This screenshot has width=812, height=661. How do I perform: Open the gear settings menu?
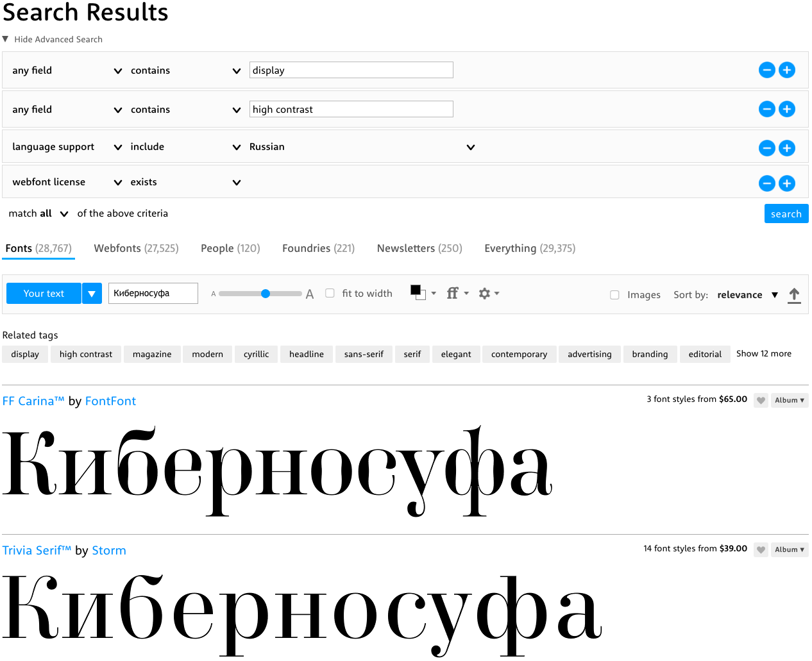488,293
